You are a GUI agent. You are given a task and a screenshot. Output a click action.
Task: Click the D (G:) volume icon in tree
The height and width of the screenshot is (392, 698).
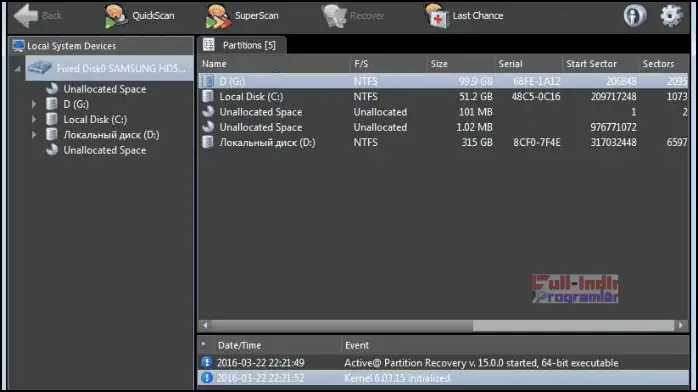[52, 104]
